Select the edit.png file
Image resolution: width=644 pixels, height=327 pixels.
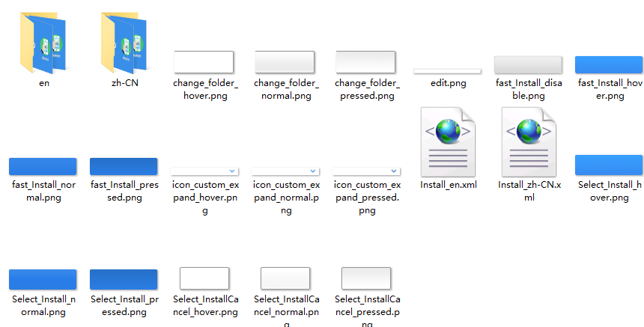447,71
